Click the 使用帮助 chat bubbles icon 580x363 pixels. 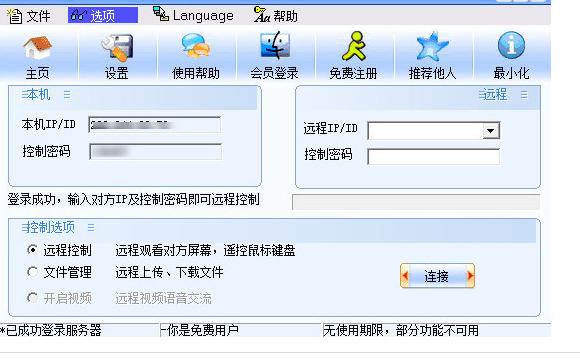click(196, 47)
